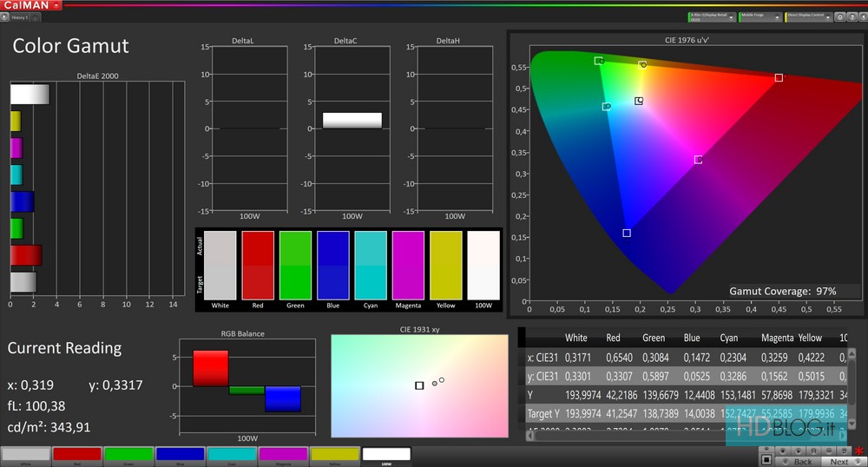Switch to the History 1 tab
Image resolution: width=868 pixels, height=467 pixels.
(22, 17)
